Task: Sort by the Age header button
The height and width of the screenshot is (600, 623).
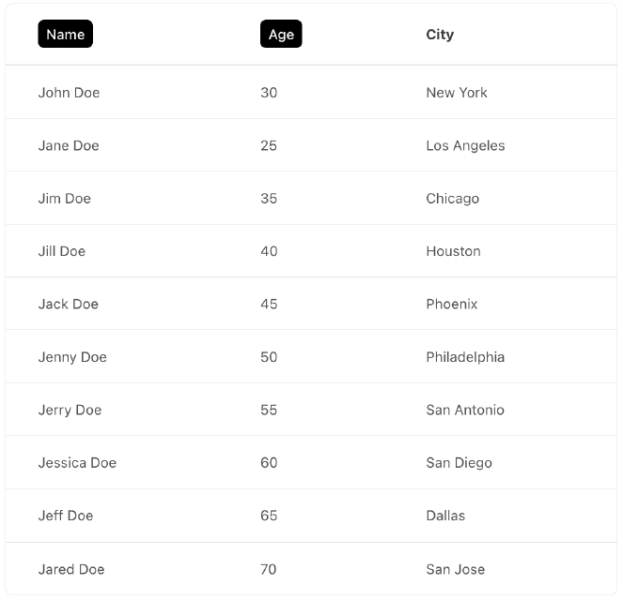Action: [x=281, y=34]
